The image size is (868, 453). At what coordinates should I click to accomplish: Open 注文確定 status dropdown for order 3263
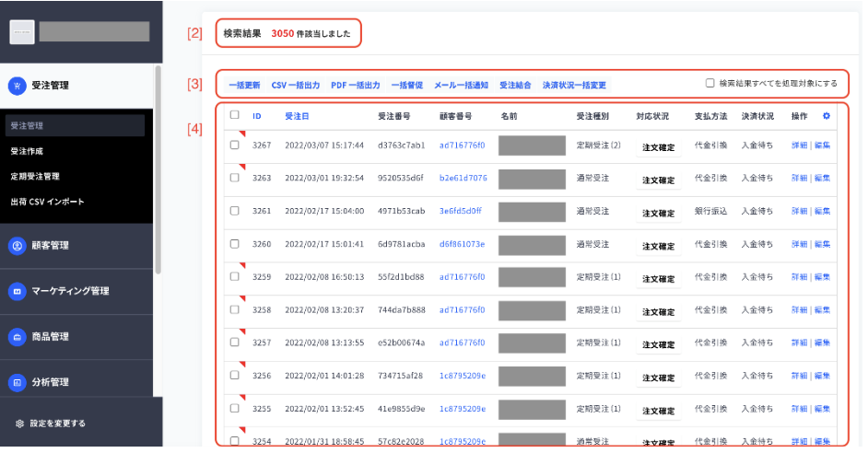tap(658, 180)
